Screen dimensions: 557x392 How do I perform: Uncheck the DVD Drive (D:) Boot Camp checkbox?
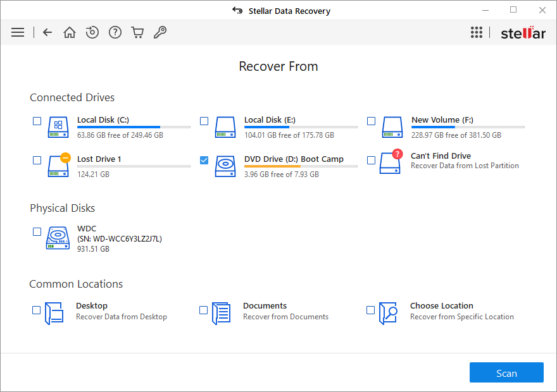pos(204,160)
